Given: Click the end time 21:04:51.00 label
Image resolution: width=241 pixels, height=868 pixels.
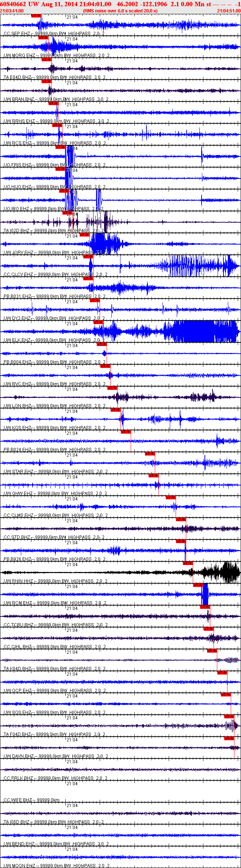Looking at the screenshot, I should click(x=229, y=11).
